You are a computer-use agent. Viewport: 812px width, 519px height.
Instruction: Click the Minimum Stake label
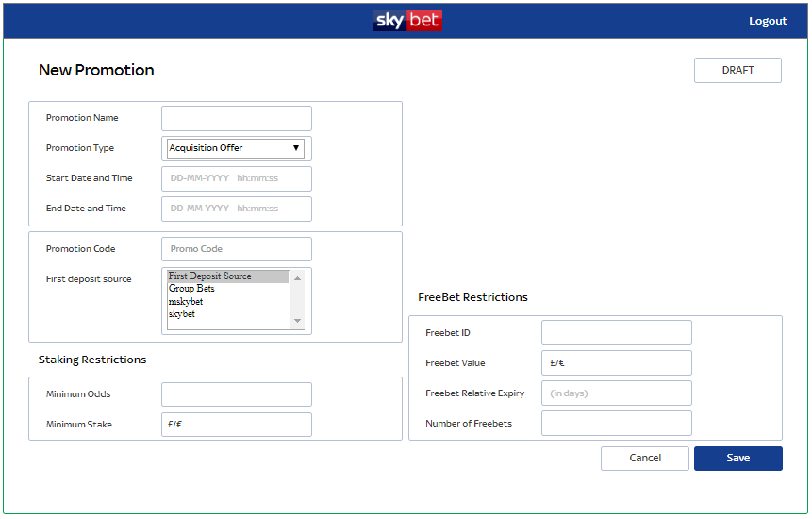click(78, 425)
